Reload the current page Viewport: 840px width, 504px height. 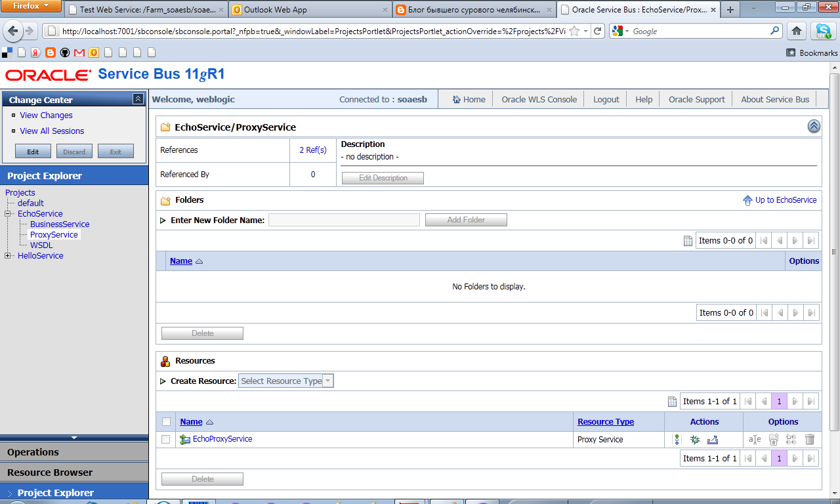tap(598, 31)
